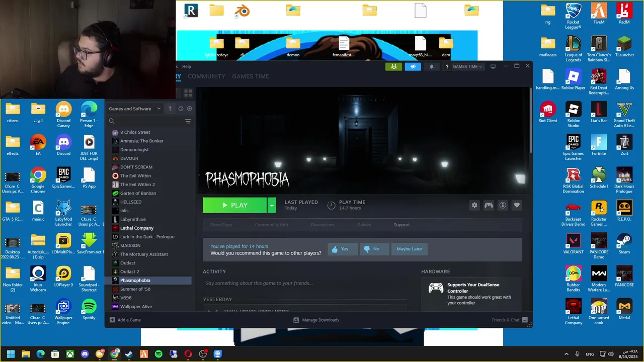Screen dimensions: 644x362
Task: Open controller settings icon for Phasmophobia
Action: point(489,205)
